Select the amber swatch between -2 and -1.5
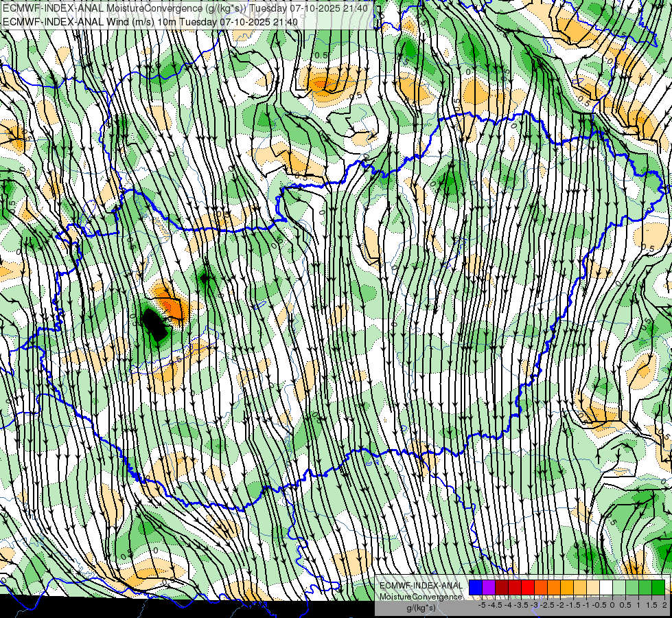This screenshot has height=618, width=672. coord(567,587)
